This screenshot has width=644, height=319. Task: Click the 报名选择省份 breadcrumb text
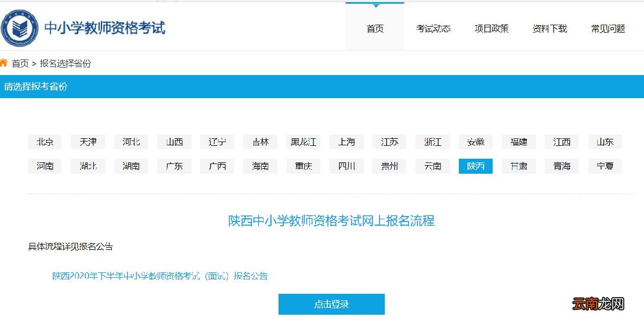[65, 63]
